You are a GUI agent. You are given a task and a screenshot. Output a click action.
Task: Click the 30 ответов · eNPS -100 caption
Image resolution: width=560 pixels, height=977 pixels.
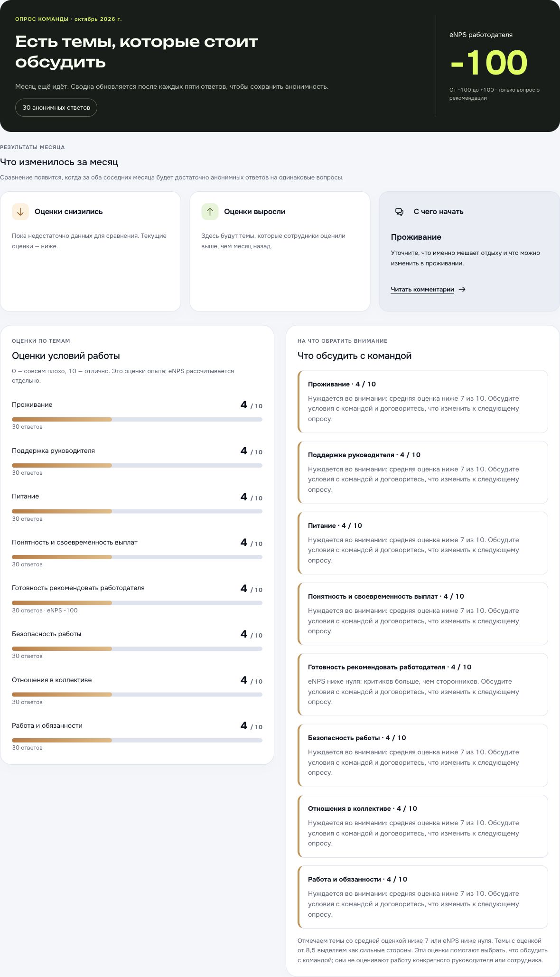tap(45, 611)
